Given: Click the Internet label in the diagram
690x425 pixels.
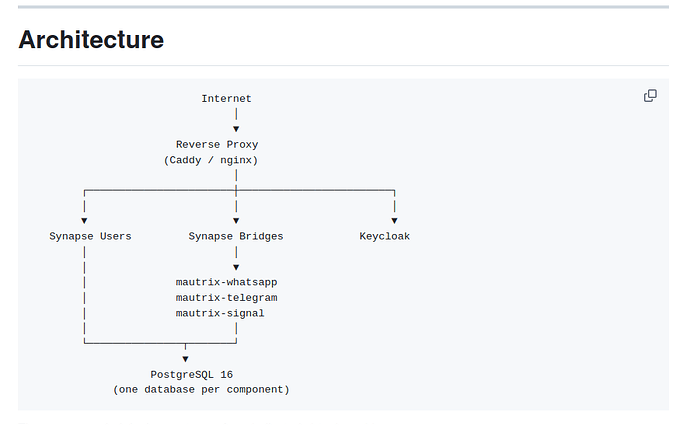Looking at the screenshot, I should 226,99.
